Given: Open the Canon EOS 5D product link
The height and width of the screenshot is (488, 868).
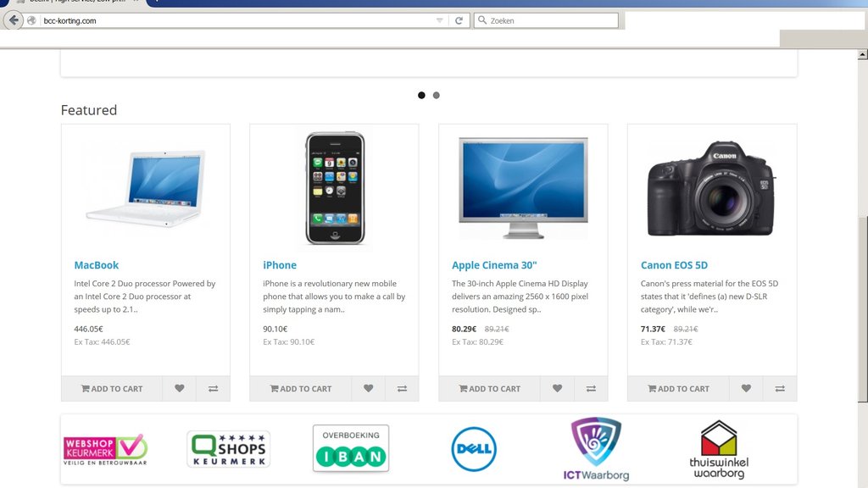Looking at the screenshot, I should point(674,265).
